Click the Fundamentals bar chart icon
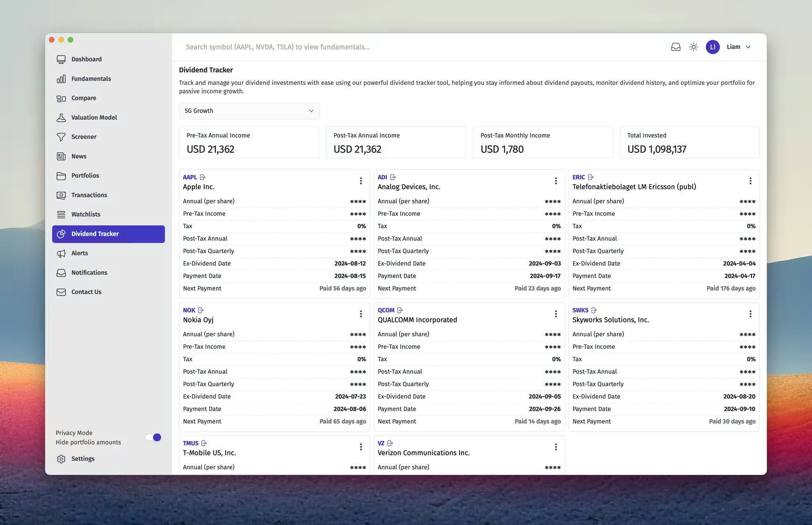 pos(61,79)
